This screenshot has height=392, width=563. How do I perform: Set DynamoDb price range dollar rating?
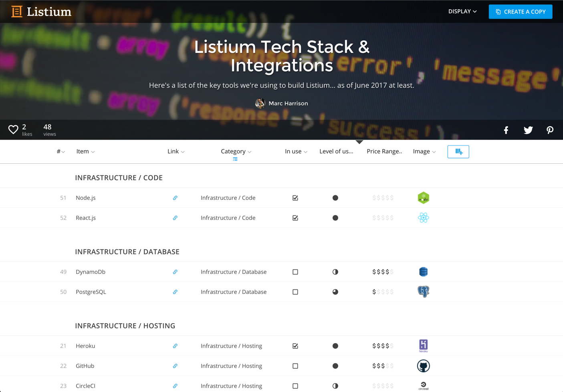pyautogui.click(x=383, y=272)
